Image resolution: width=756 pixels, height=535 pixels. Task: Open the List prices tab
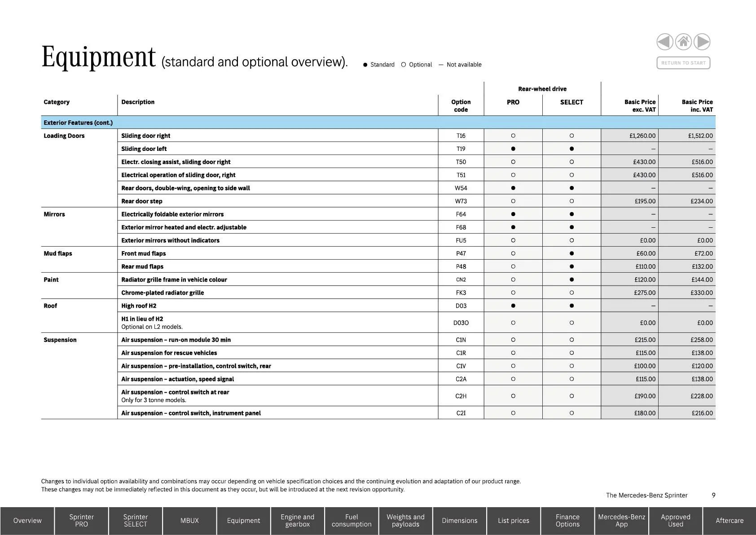pyautogui.click(x=514, y=521)
